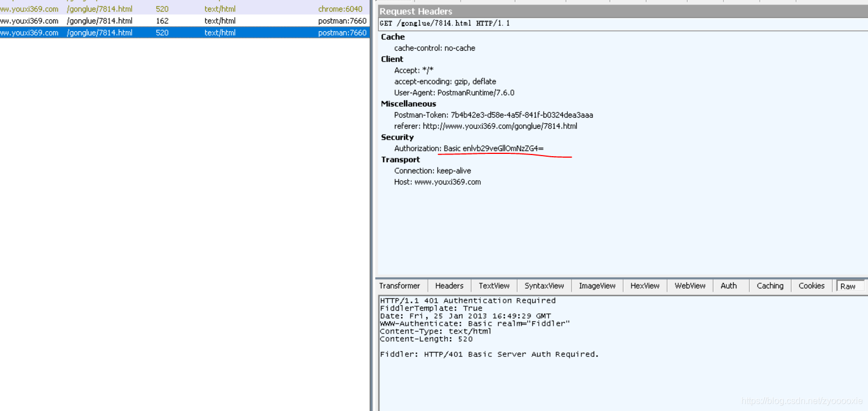868x411 pixels.
Task: Select the Authorization Basic header
Action: [469, 148]
